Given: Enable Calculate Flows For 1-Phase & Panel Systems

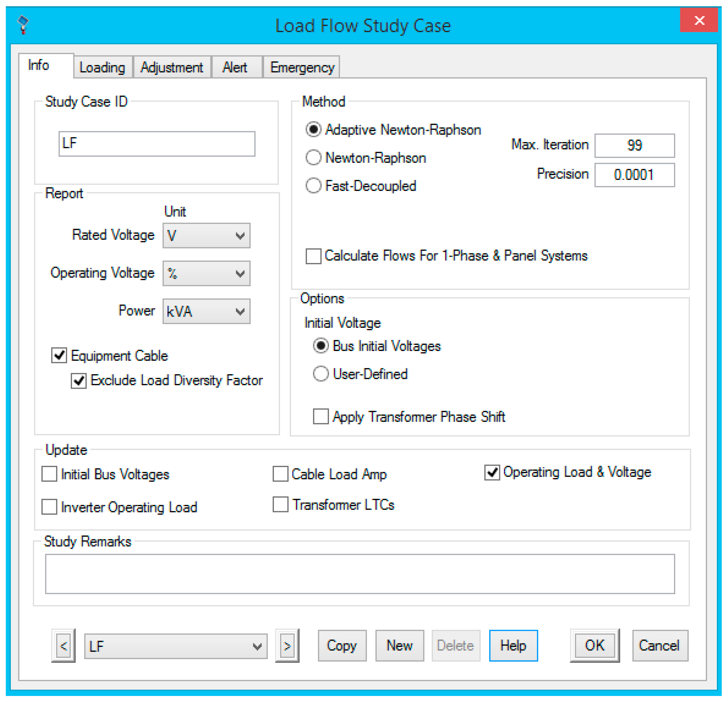Looking at the screenshot, I should coord(313,256).
